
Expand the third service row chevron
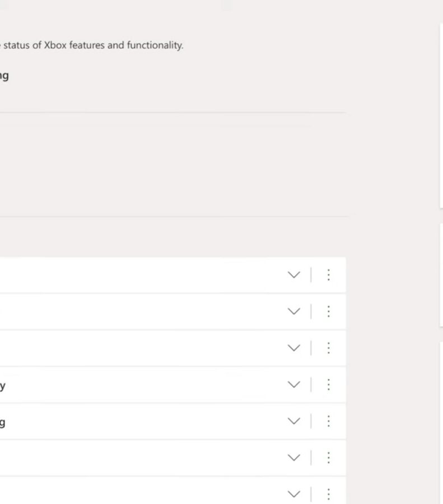click(x=294, y=348)
